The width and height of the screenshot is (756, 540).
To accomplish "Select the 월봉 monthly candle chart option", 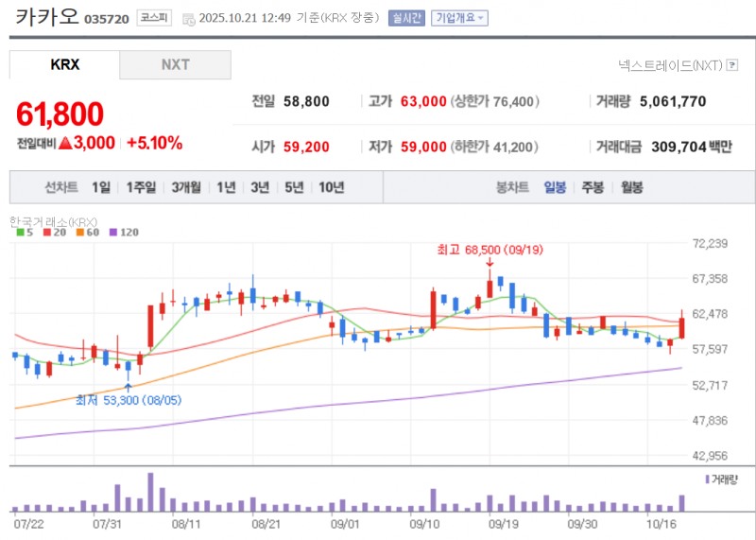I will [631, 187].
